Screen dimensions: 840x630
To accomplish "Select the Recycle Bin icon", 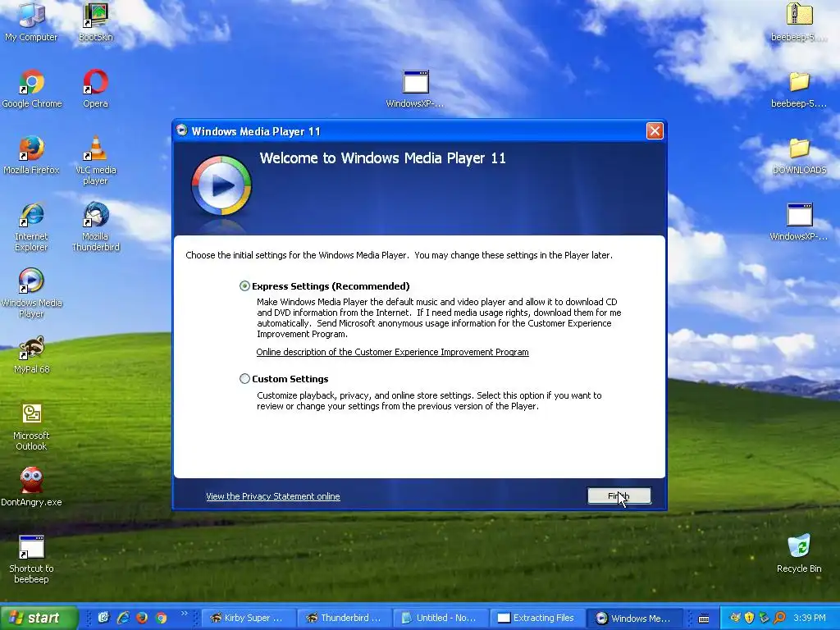I will coord(799,554).
